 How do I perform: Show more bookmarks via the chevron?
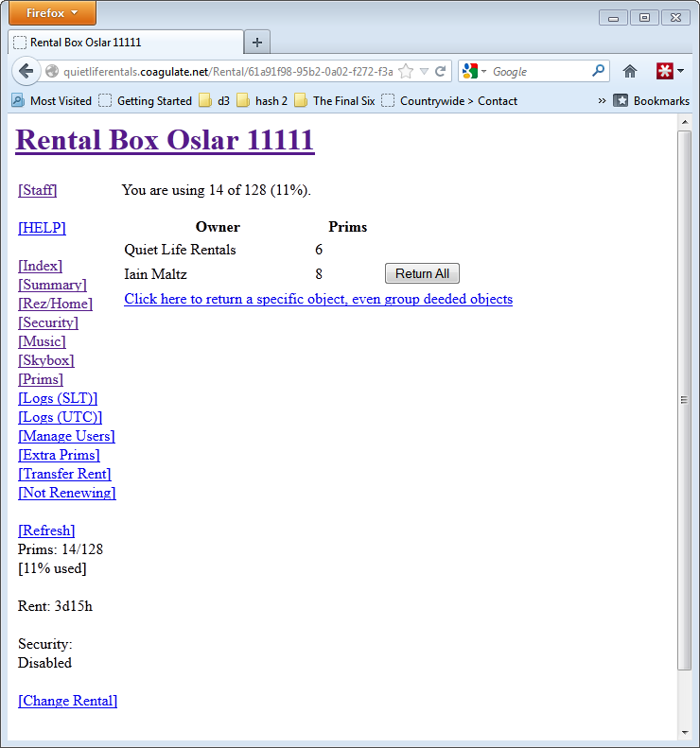[603, 101]
